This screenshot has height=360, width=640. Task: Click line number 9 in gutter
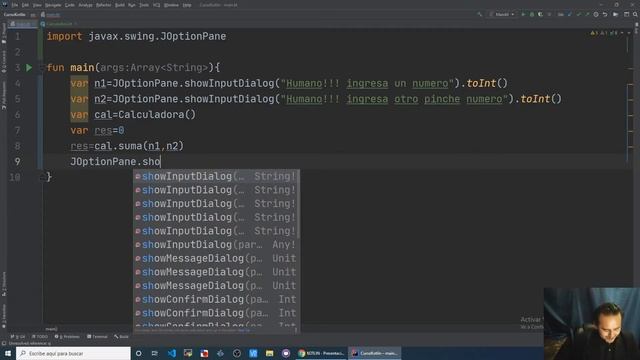(x=17, y=162)
